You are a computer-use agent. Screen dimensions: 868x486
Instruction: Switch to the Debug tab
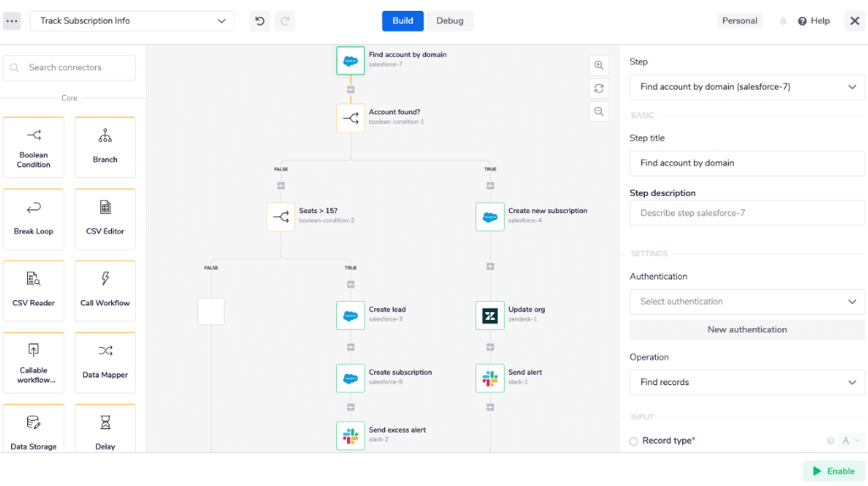point(450,21)
